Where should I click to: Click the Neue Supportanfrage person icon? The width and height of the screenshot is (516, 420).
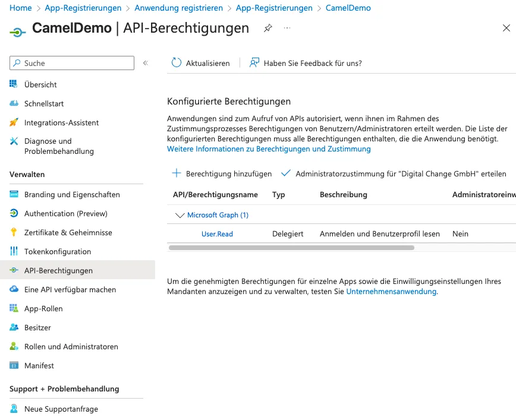pyautogui.click(x=14, y=409)
